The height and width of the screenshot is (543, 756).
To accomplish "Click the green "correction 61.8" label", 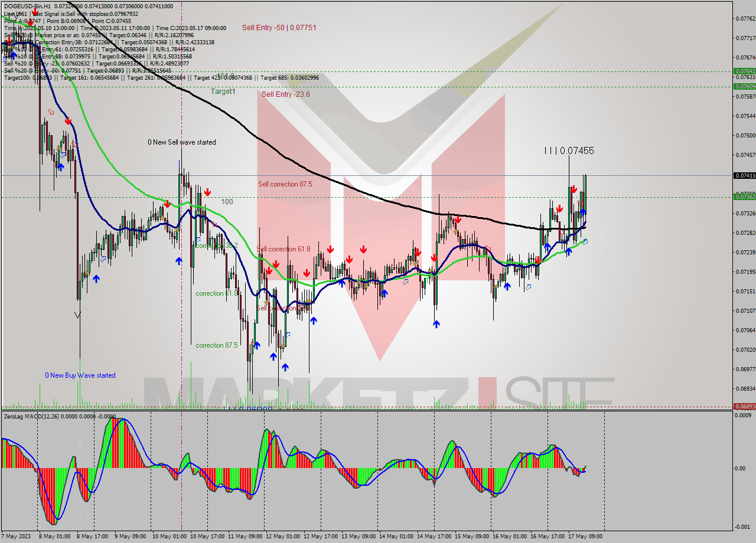I will 217,293.
